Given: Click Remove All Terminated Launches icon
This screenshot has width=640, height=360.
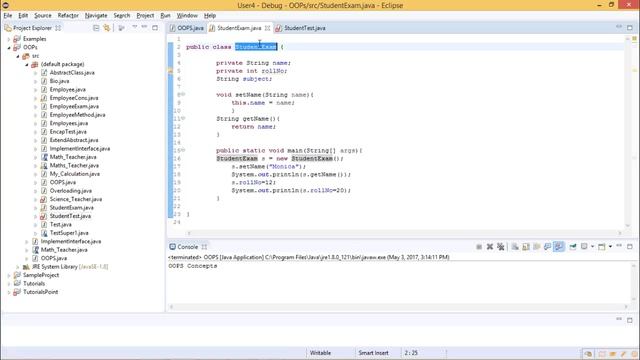Looking at the screenshot, I should 500,247.
